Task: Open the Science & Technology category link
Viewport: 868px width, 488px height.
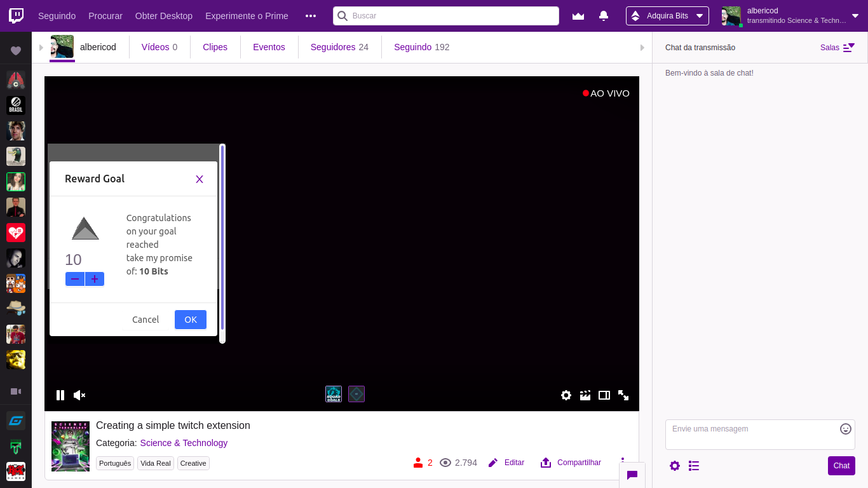Action: click(184, 443)
